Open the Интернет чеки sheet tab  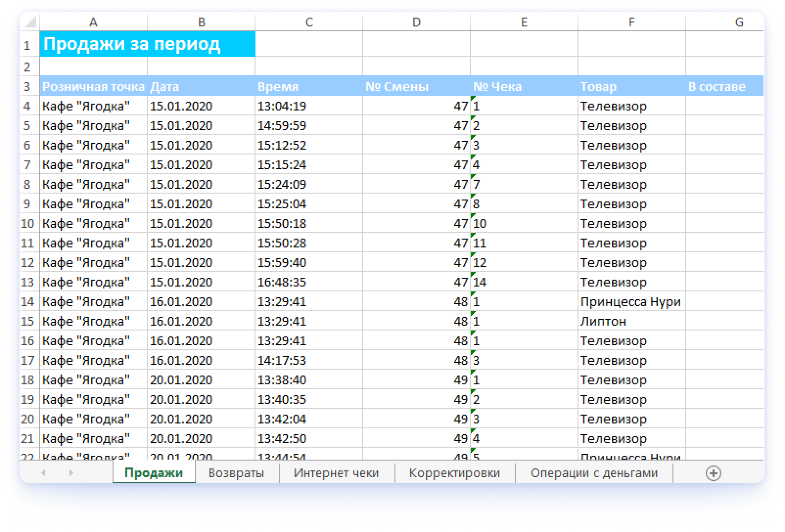pos(336,473)
